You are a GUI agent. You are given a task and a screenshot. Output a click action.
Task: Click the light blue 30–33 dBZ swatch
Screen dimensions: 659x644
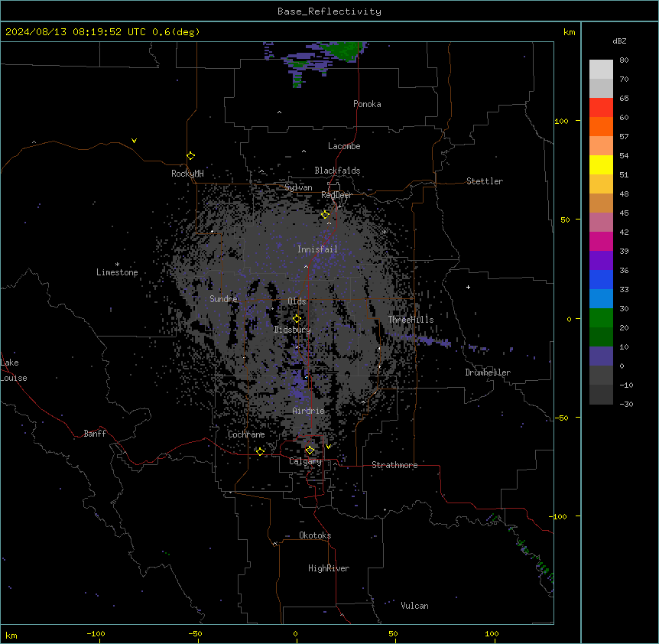[x=601, y=299]
